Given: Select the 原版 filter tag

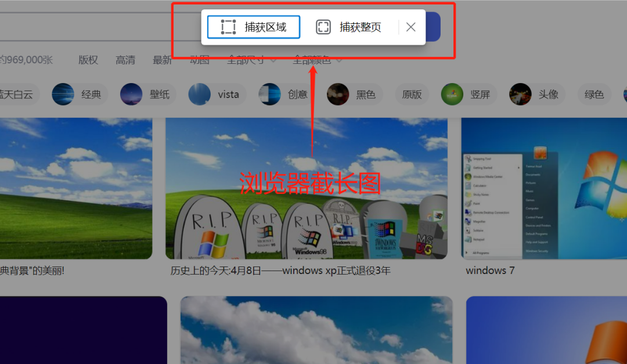Looking at the screenshot, I should point(412,94).
